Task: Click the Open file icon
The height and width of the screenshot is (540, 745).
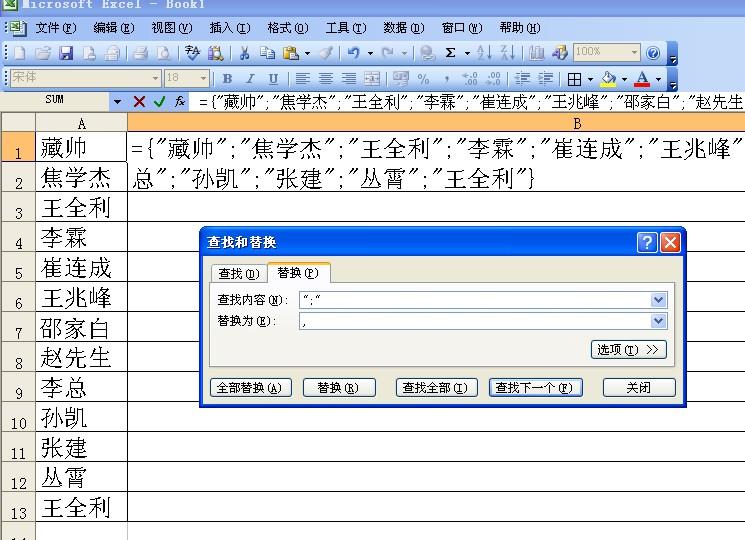Action: click(43, 53)
